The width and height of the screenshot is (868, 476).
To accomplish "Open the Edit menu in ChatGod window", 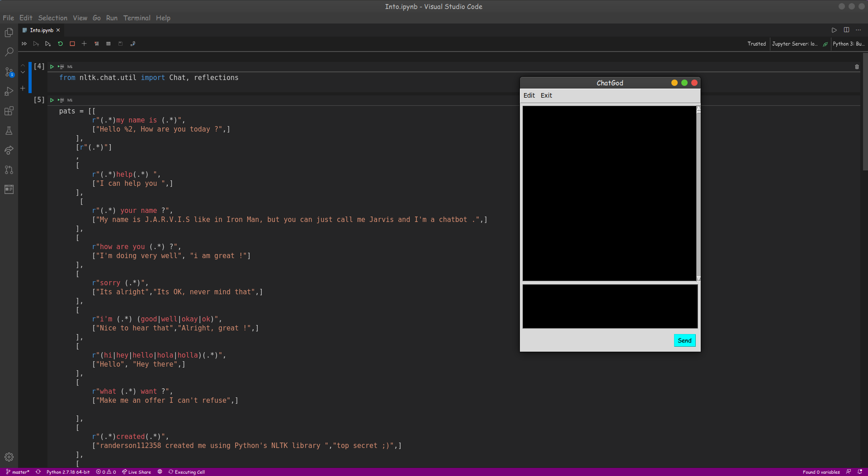I will coord(529,95).
